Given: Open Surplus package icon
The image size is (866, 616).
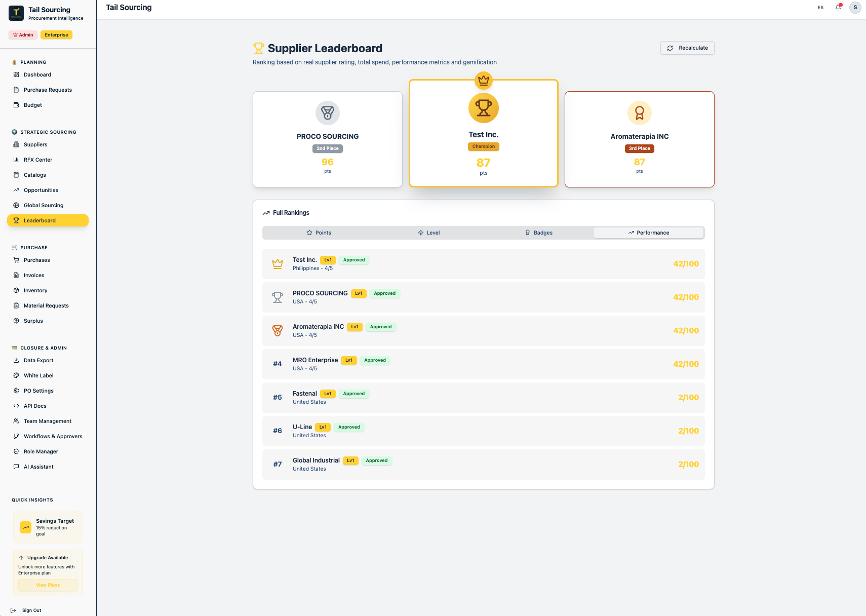Looking at the screenshot, I should (x=16, y=321).
